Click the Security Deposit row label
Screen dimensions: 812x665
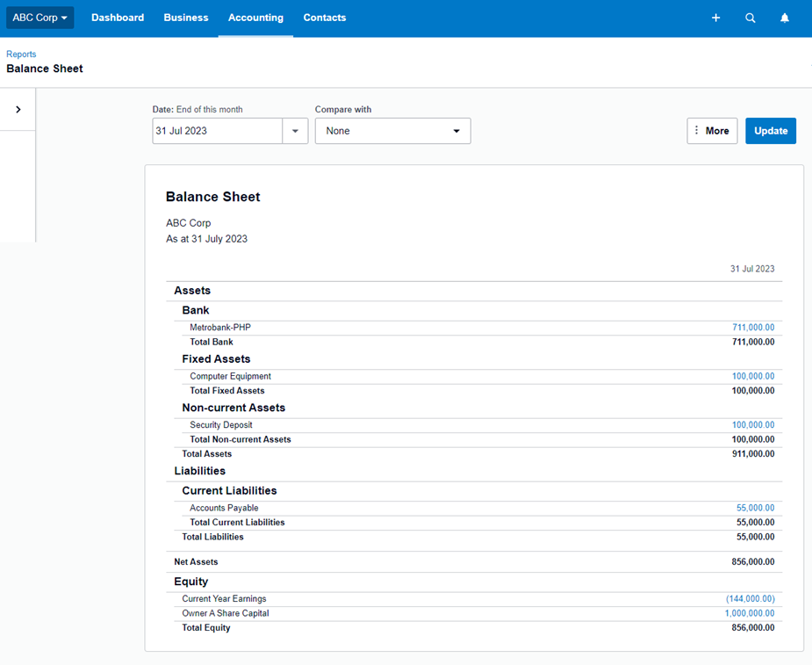(221, 425)
